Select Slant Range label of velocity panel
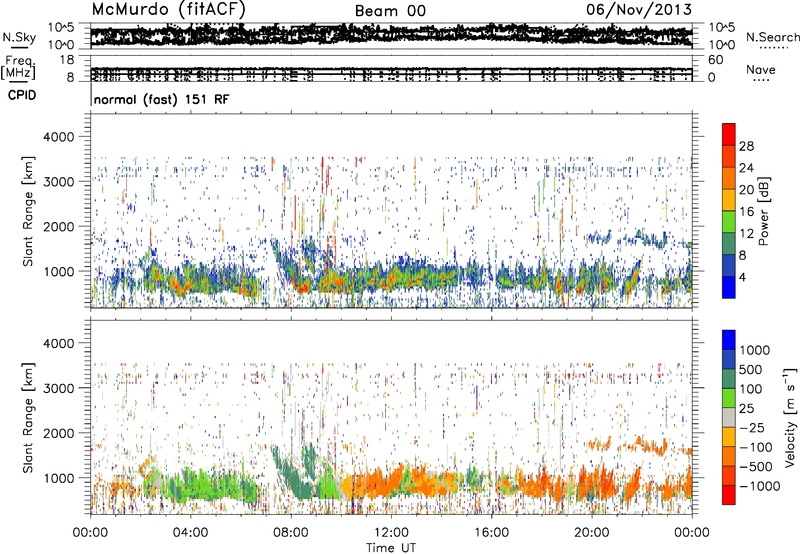The width and height of the screenshot is (800, 554). tap(28, 418)
